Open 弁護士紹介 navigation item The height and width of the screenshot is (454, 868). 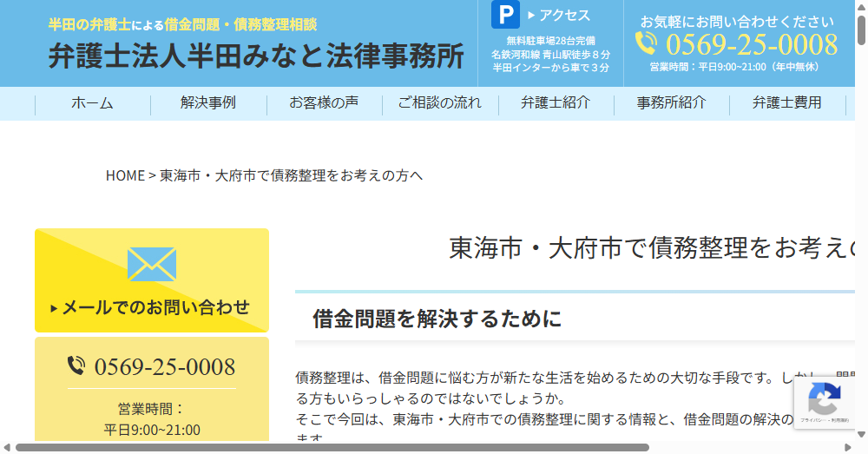(556, 103)
